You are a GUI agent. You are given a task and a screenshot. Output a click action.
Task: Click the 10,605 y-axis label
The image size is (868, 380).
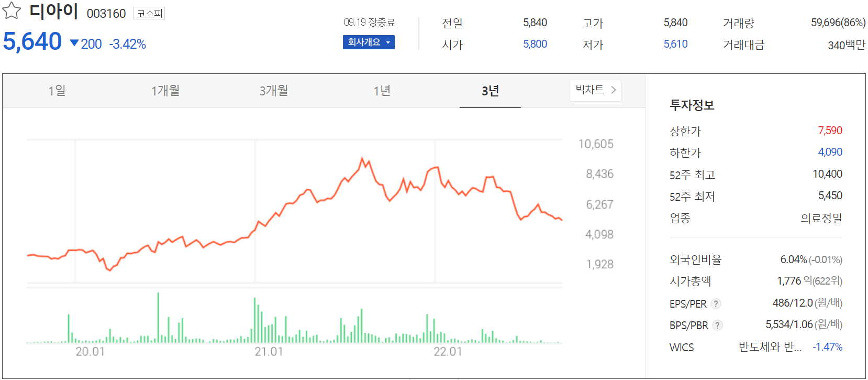pos(596,144)
